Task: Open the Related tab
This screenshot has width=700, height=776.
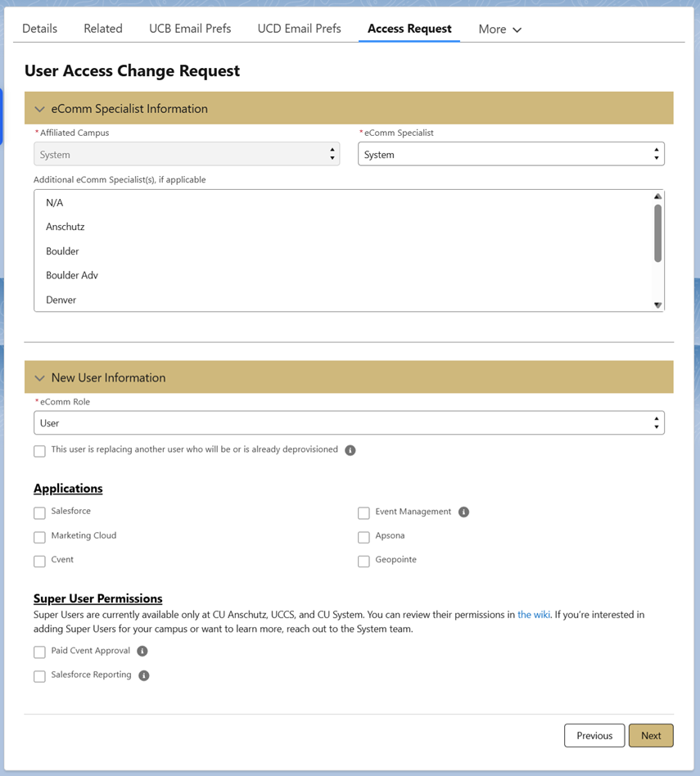Action: pyautogui.click(x=103, y=29)
